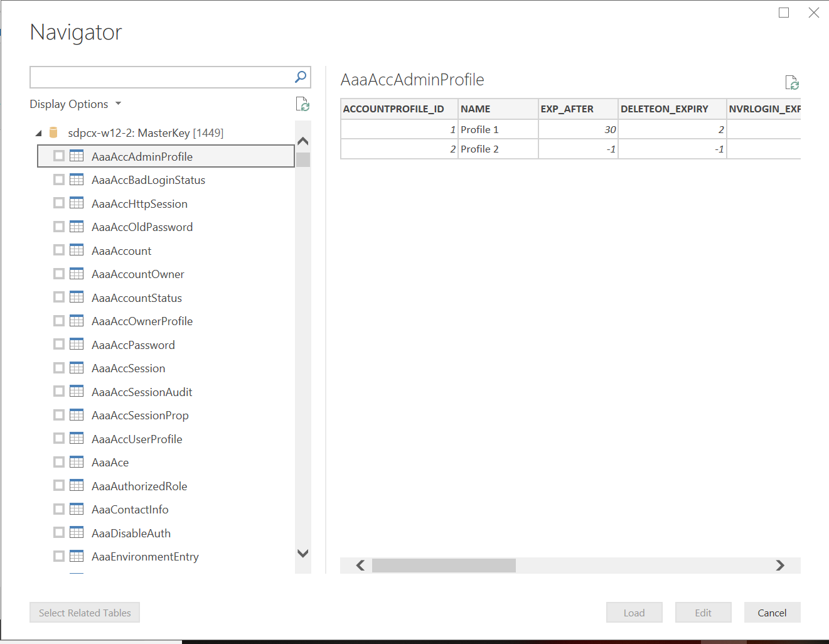
Task: Refresh the AaaAccAdminProfile preview
Action: coord(792,82)
